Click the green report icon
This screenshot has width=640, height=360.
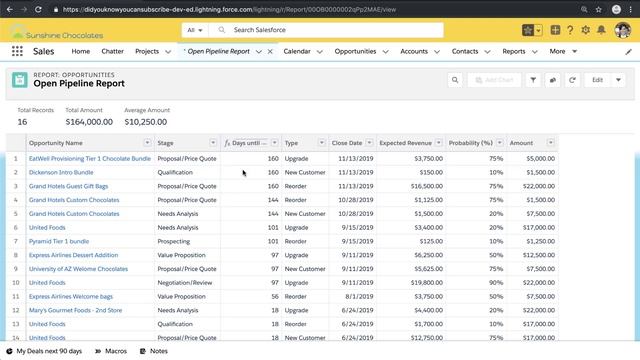20,80
